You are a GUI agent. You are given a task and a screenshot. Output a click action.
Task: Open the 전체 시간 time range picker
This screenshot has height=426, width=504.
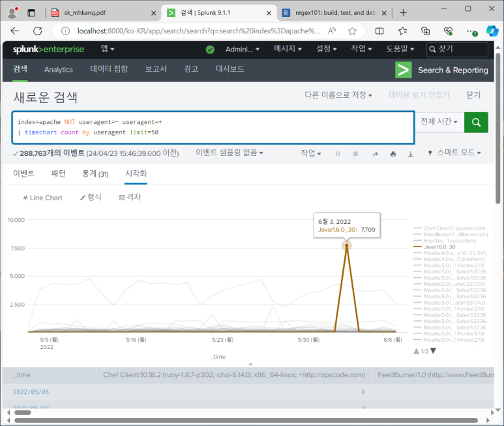point(439,121)
